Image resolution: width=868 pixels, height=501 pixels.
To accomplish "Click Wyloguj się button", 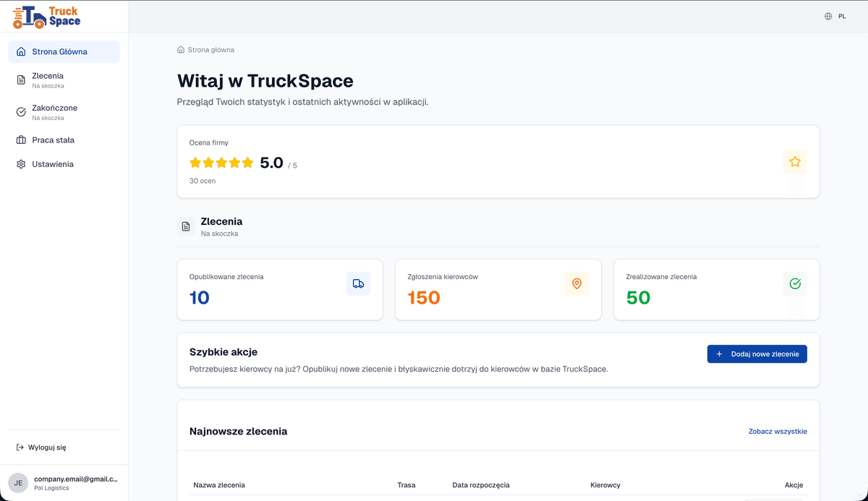I will 41,448.
